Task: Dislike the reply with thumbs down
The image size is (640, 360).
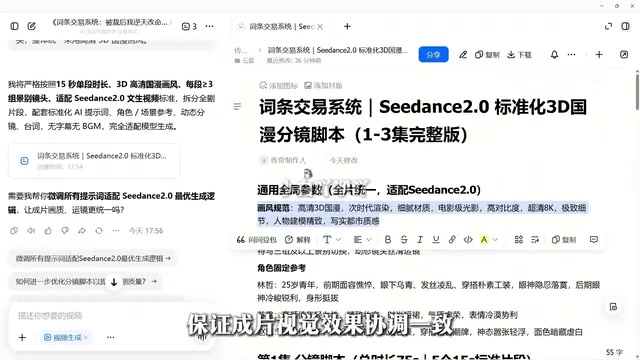Action: pyautogui.click(x=65, y=231)
